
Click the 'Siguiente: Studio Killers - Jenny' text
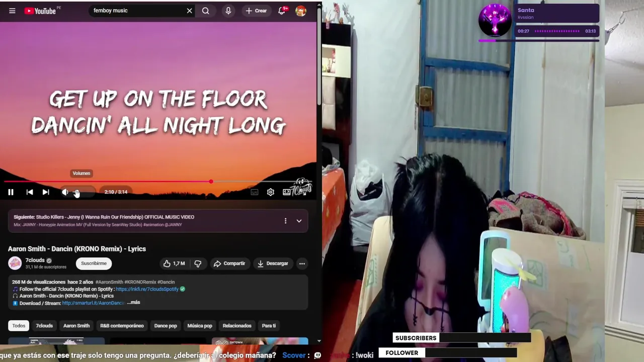point(104,217)
